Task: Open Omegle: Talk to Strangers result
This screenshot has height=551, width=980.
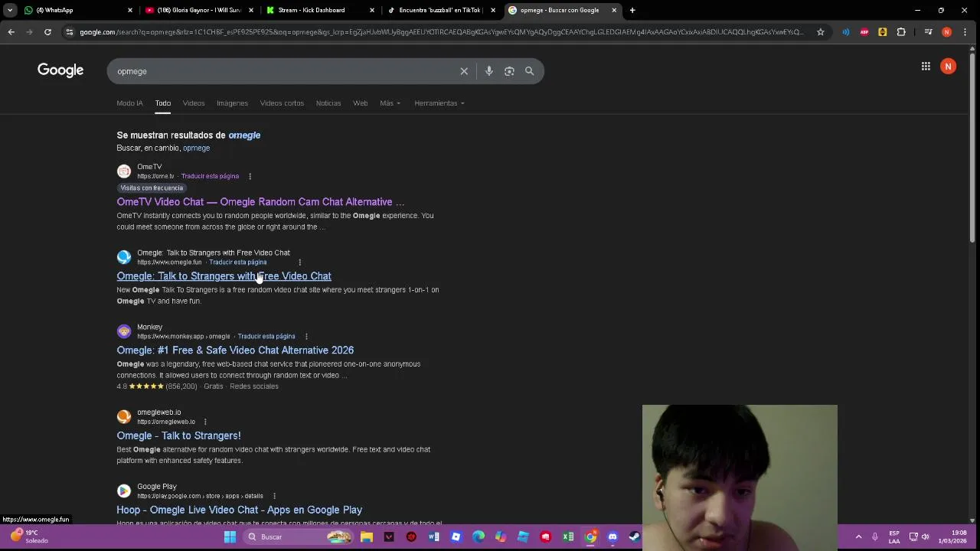Action: [x=224, y=276]
